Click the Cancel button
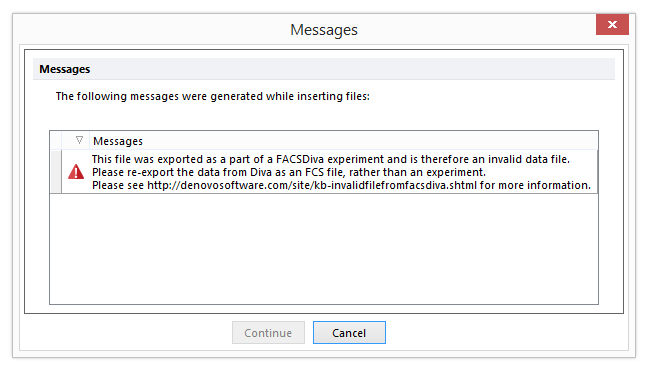 point(349,332)
